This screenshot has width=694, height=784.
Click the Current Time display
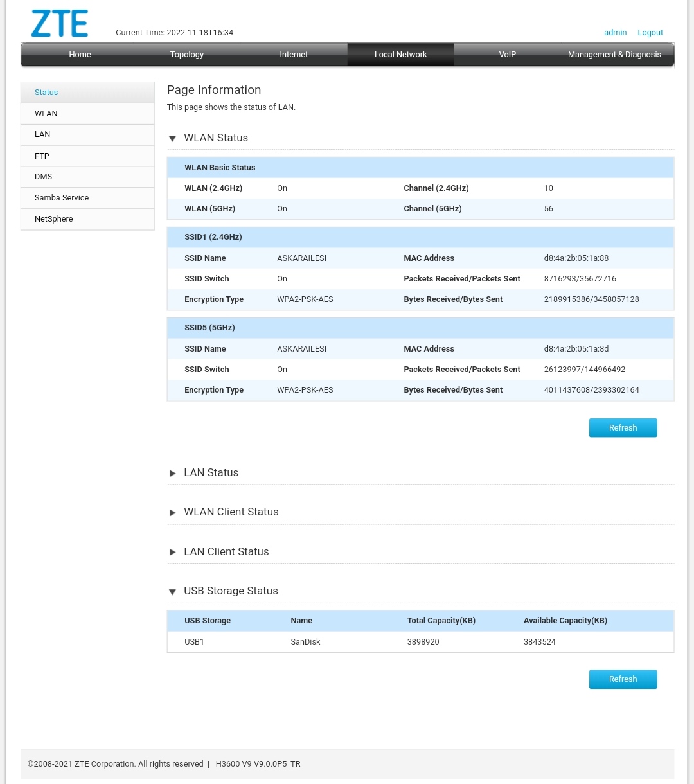coord(174,33)
